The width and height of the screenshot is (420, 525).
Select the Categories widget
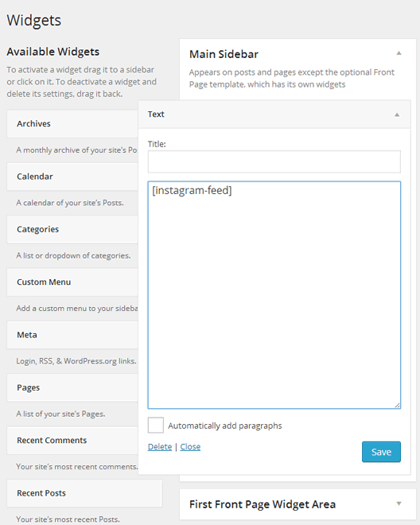coord(72,229)
